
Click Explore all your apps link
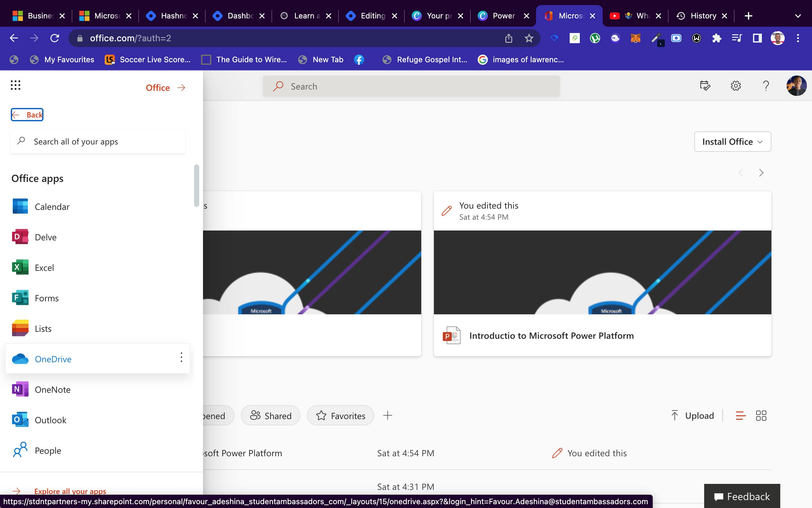point(70,491)
